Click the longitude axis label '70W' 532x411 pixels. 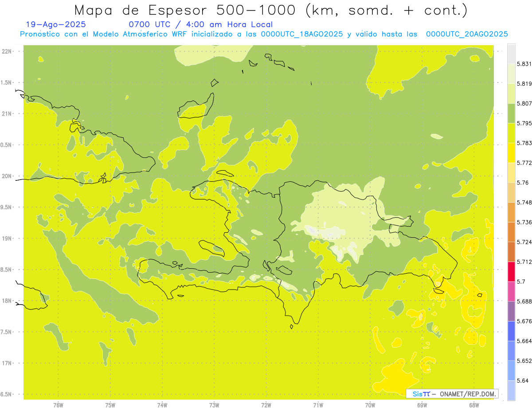370,405
